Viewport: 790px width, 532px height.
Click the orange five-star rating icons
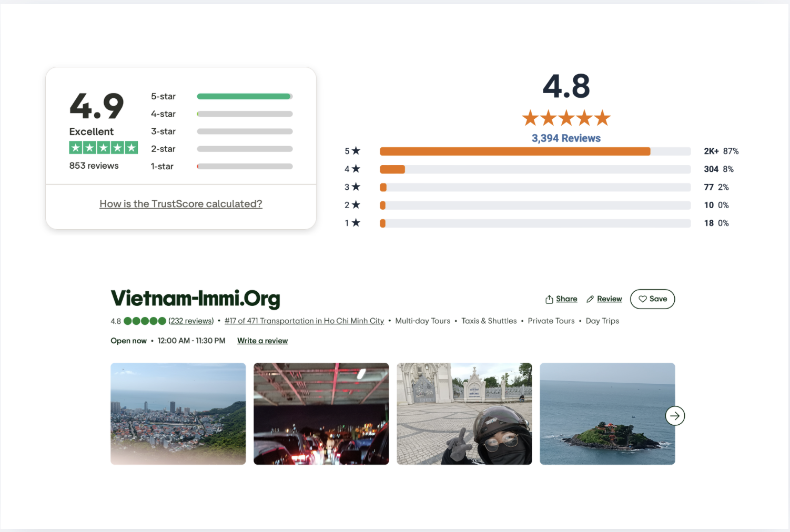click(566, 118)
